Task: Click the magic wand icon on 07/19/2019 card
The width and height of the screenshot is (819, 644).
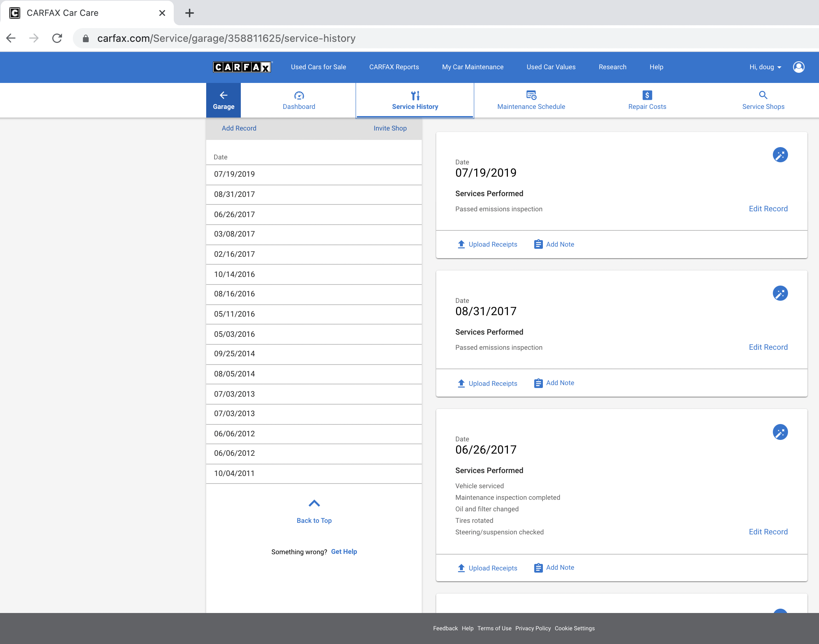Action: tap(780, 155)
